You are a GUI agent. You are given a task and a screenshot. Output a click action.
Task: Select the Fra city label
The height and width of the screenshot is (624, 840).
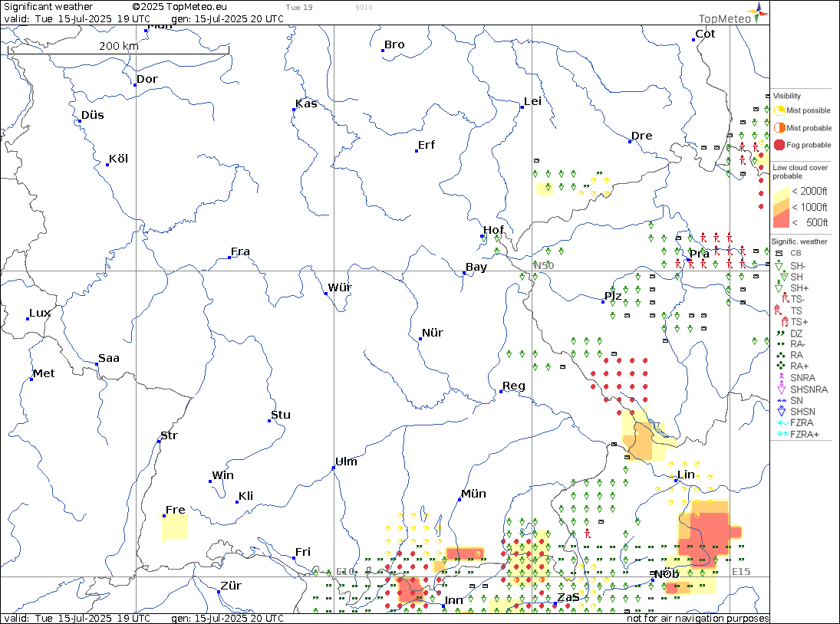240,251
